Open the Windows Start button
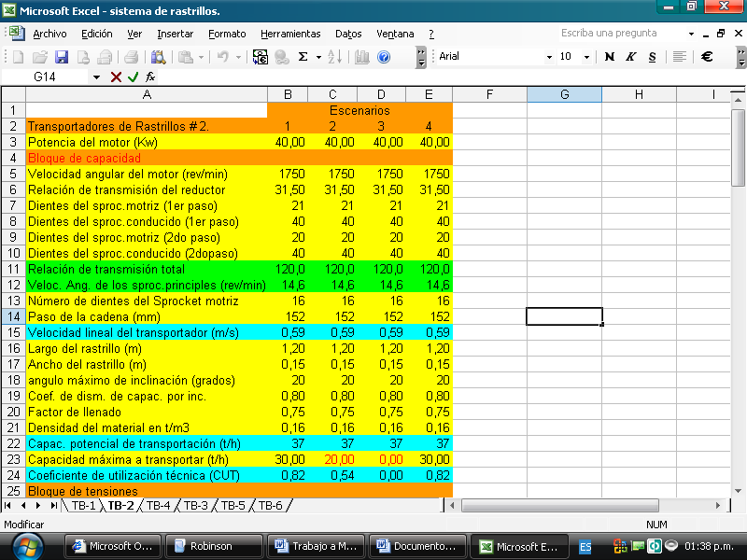Screen dimensions: 747x560 click(28, 546)
